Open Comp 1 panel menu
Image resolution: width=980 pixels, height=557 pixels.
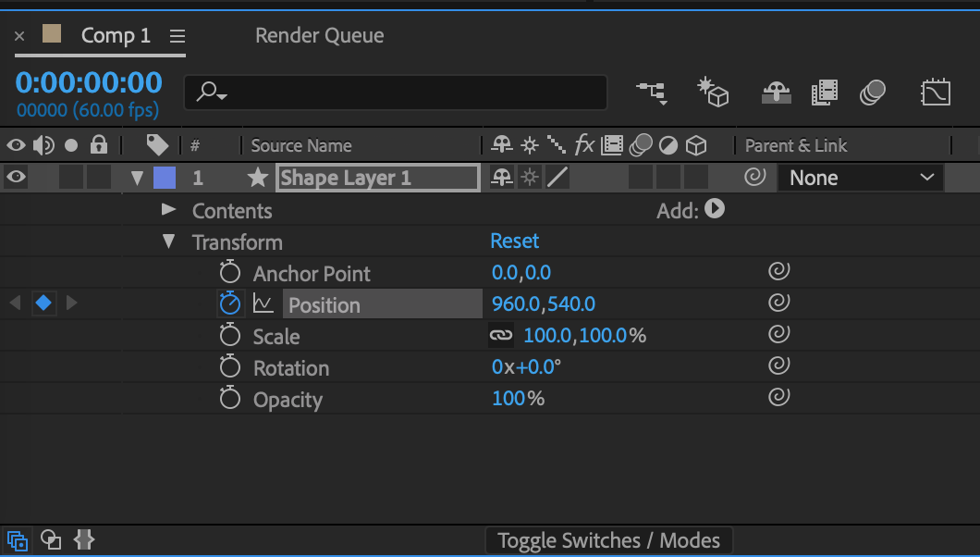[x=178, y=36]
